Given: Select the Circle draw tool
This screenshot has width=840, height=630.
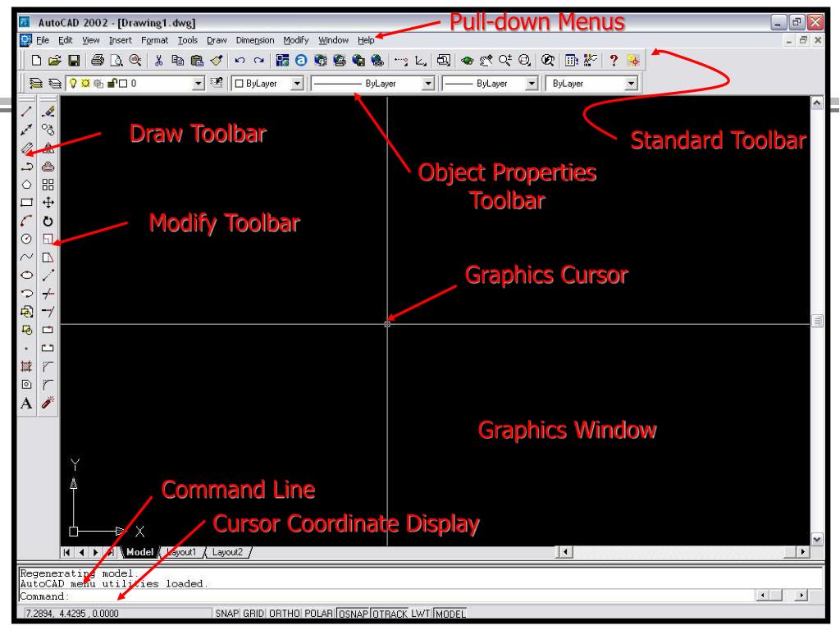Looking at the screenshot, I should 26,239.
